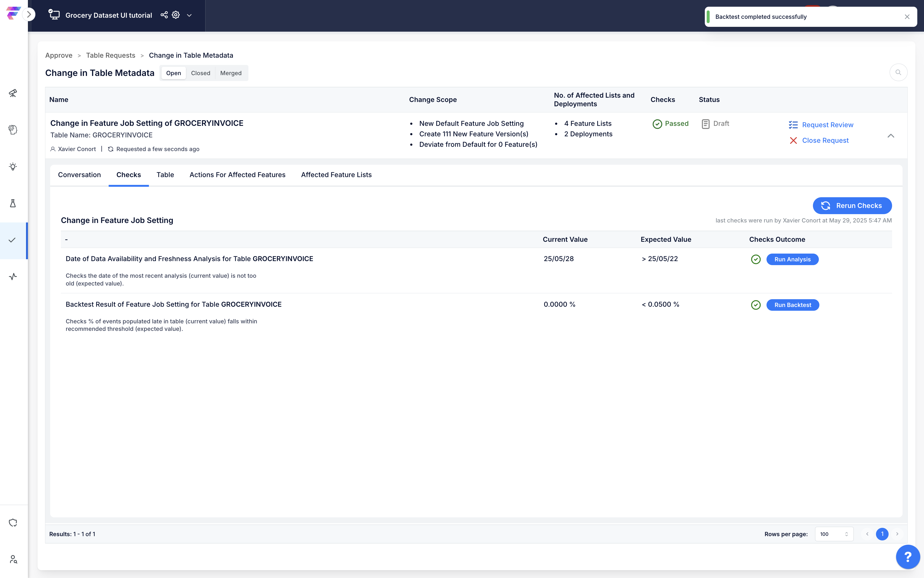Click the share icon beside catalog name
This screenshot has width=924, height=578.
tap(164, 15)
